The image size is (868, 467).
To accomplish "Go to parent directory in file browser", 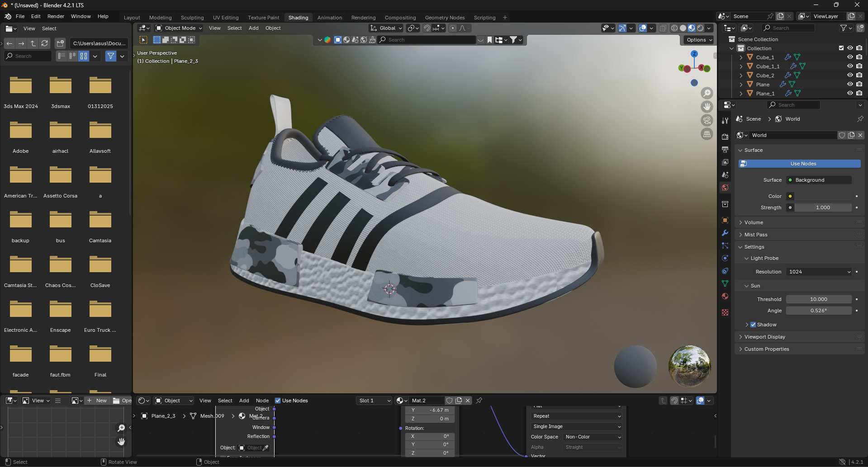I will coord(33,43).
